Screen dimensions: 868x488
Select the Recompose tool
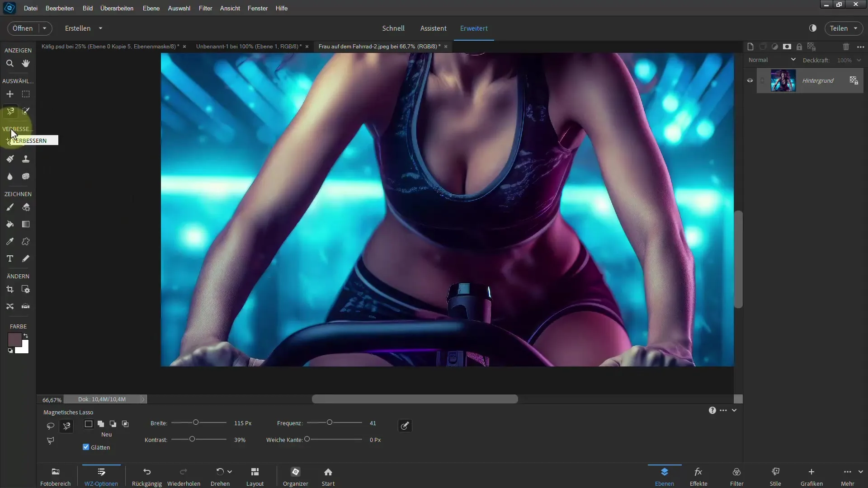tap(26, 289)
